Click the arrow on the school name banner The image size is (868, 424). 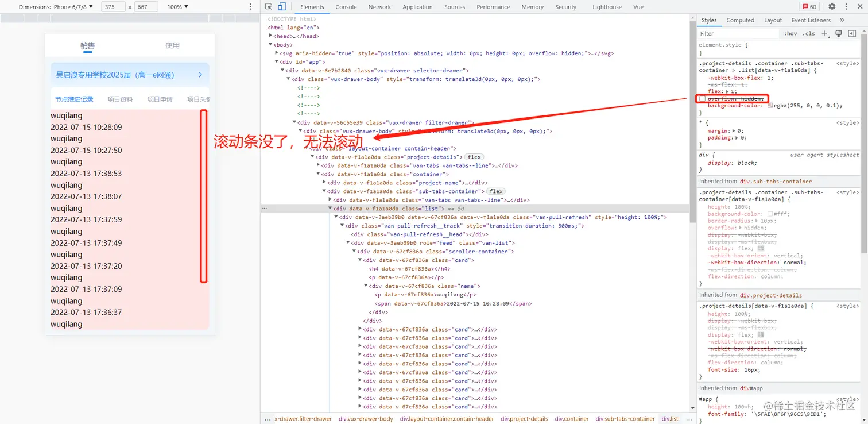(x=200, y=75)
